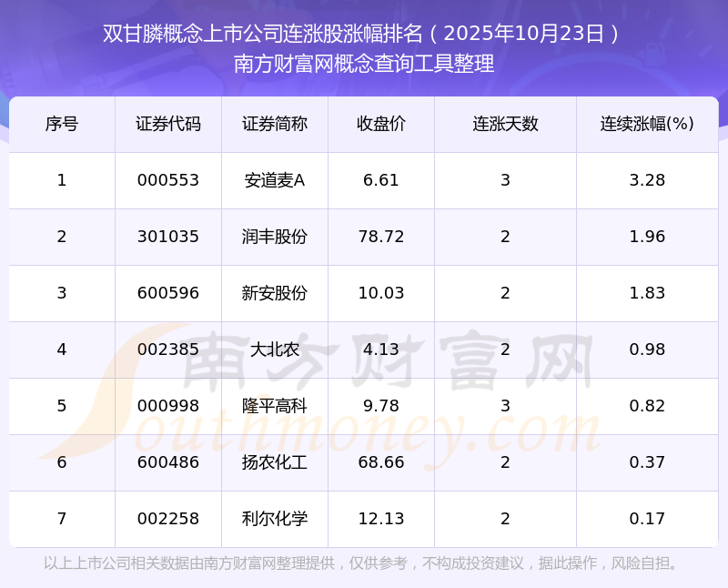Select stock name 安道麦A
Screen dimensions: 728x588
pos(275,180)
